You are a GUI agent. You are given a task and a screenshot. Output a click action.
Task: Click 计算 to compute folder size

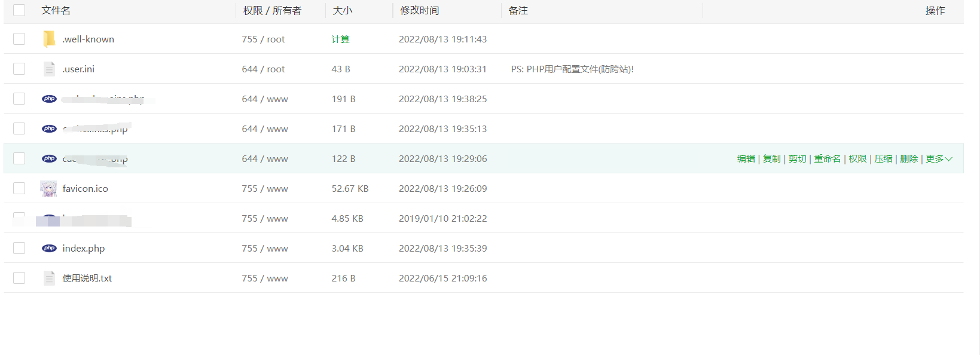pos(340,39)
